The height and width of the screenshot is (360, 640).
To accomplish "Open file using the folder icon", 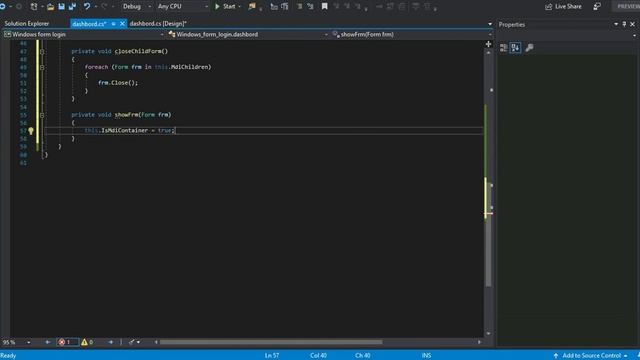I will [x=51, y=7].
